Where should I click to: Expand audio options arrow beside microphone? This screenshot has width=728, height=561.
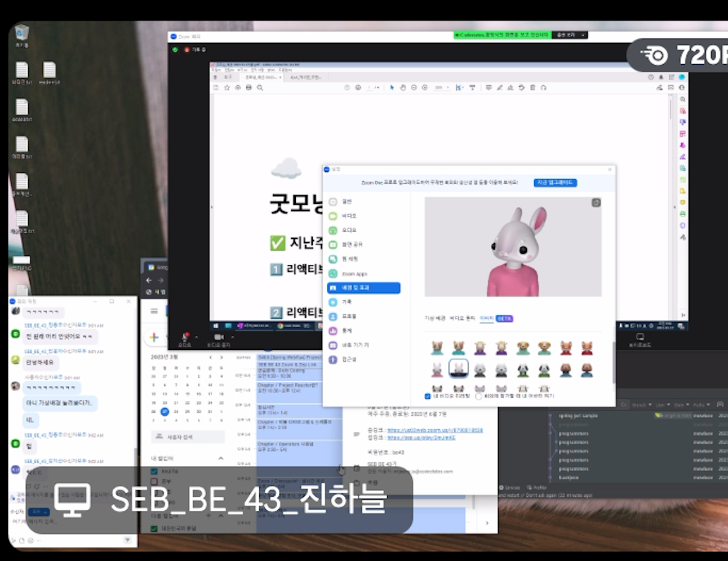tap(196, 337)
